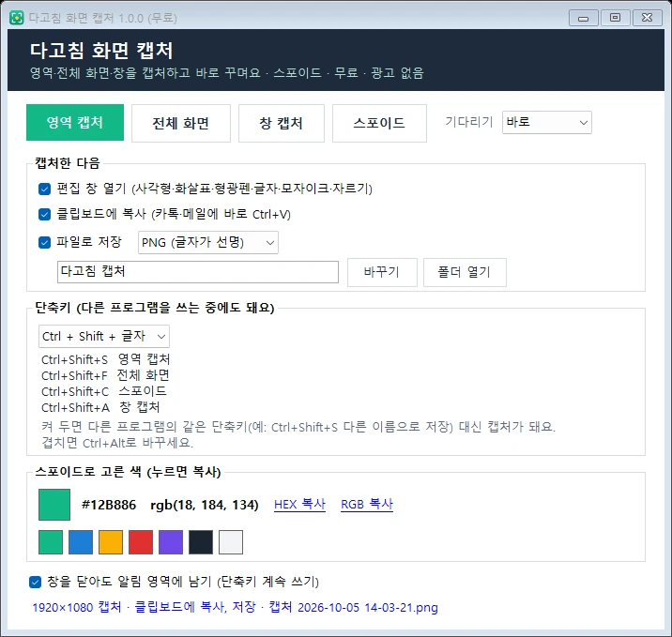Open the 기다리기 delay dropdown showing 바로
This screenshot has height=637, width=672.
547,123
